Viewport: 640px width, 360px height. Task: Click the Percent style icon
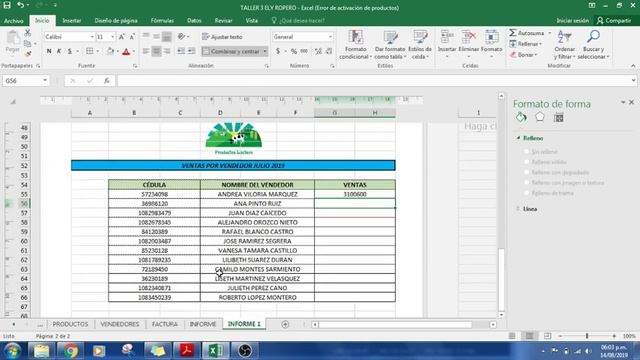tap(294, 51)
